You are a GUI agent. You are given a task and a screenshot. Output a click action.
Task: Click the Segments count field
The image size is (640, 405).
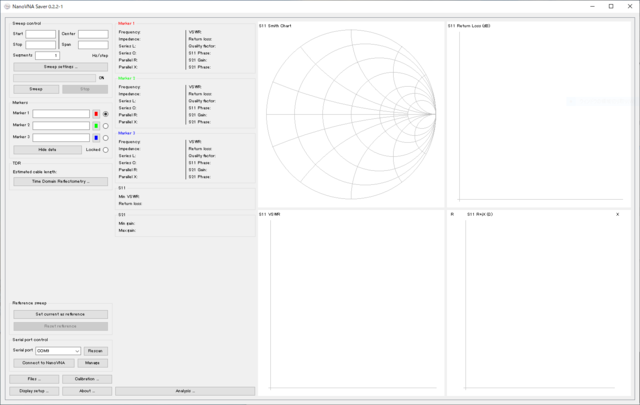pyautogui.click(x=47, y=56)
